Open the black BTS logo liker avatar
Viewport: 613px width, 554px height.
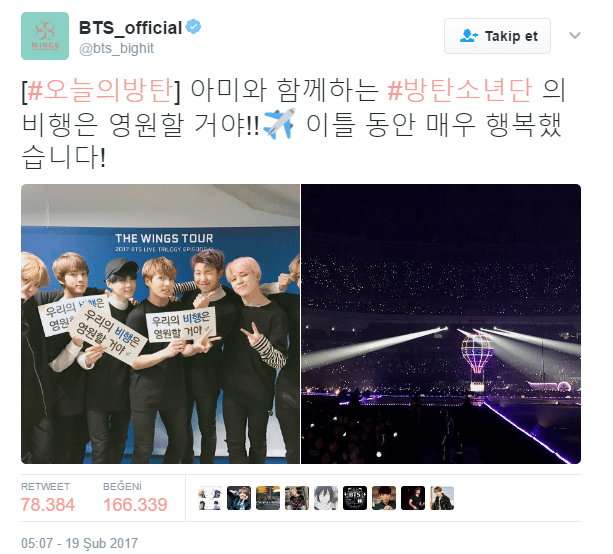[x=355, y=498]
